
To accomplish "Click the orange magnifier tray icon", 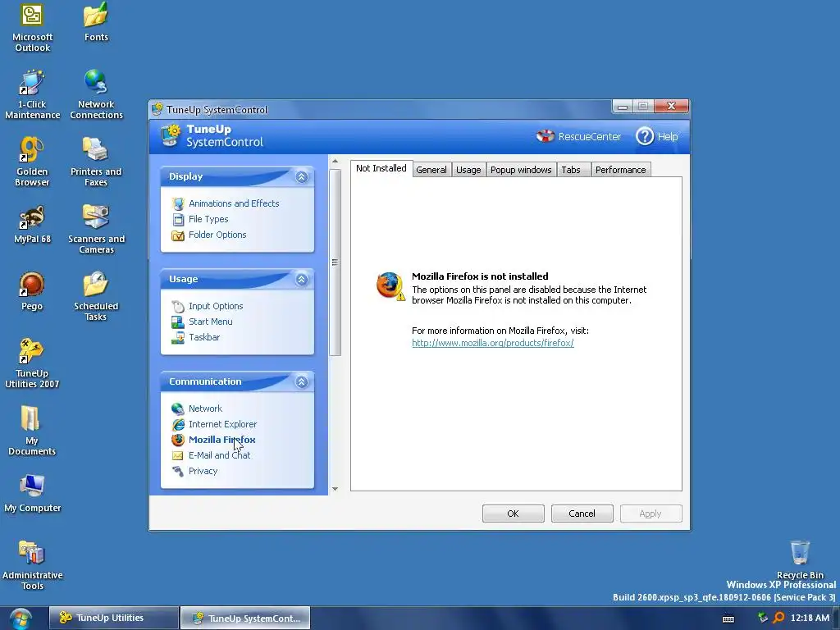I will [x=778, y=618].
